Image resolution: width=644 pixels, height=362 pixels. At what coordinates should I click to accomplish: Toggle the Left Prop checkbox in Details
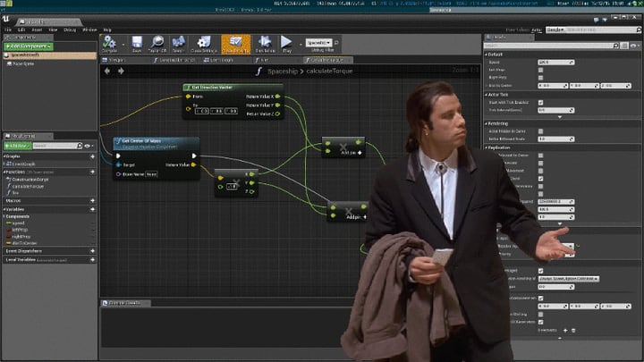540,70
